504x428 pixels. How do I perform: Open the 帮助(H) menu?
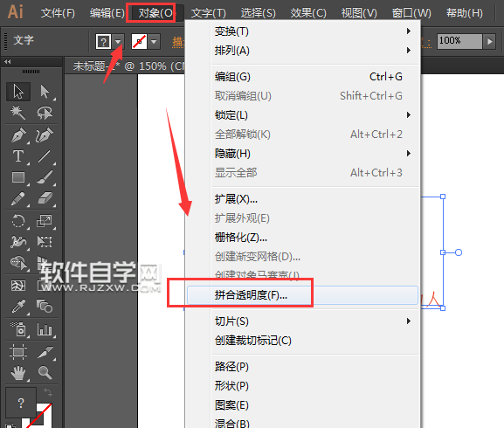[x=465, y=13]
